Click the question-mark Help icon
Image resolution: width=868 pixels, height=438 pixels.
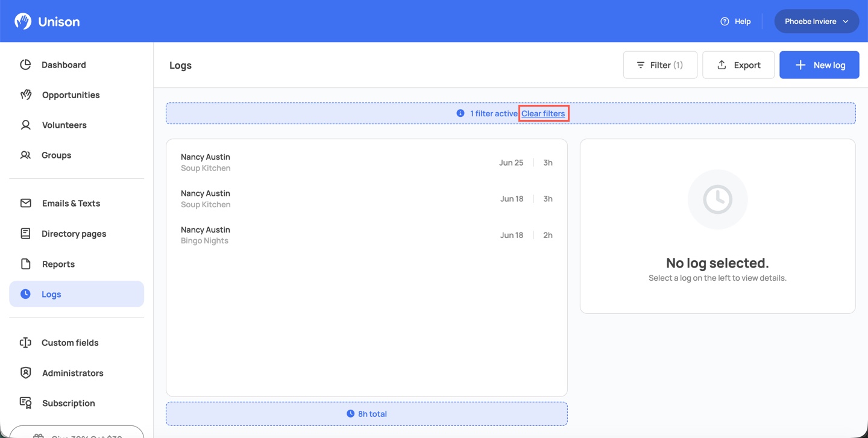click(725, 21)
